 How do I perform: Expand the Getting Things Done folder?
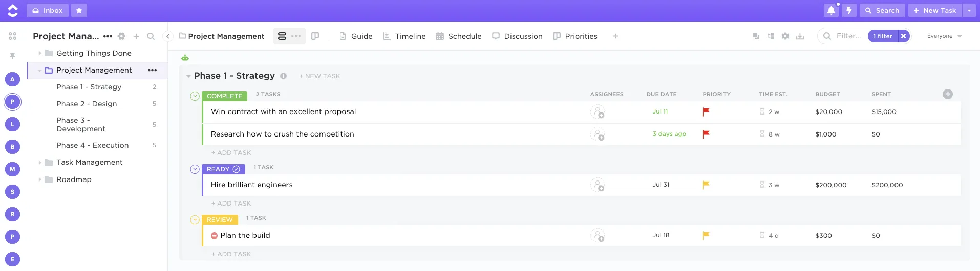click(40, 53)
